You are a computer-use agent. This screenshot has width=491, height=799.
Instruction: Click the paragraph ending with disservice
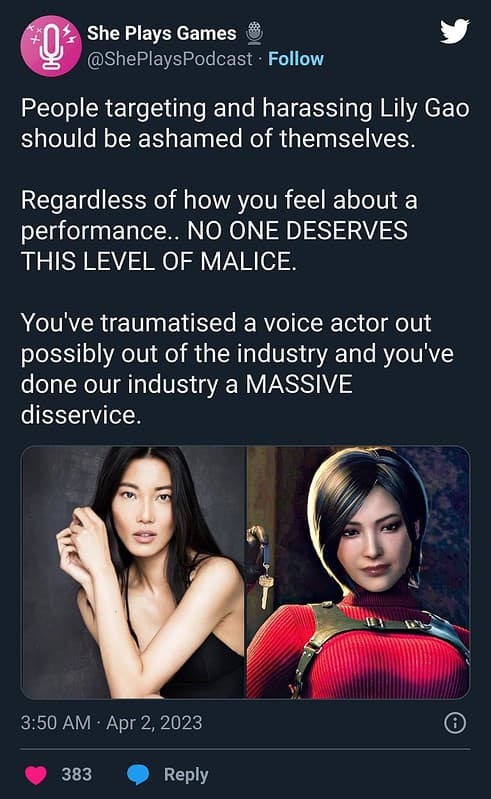tap(237, 369)
